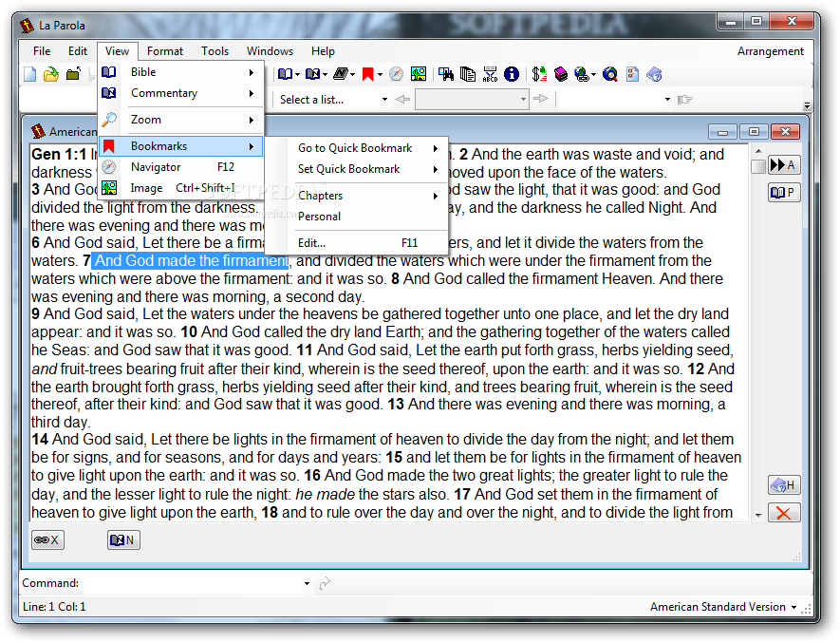The image size is (840, 643).
Task: Click the pointing hand icon
Action: pos(684,99)
